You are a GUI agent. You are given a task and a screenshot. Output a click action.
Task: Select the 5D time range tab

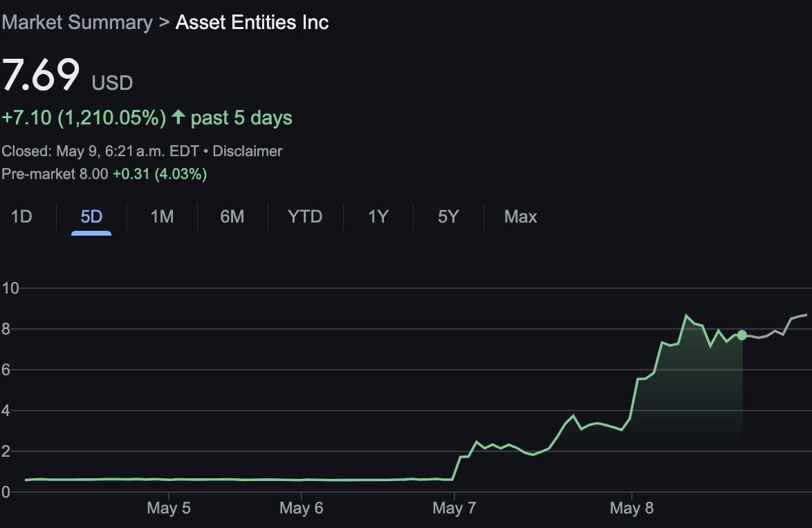click(x=91, y=216)
